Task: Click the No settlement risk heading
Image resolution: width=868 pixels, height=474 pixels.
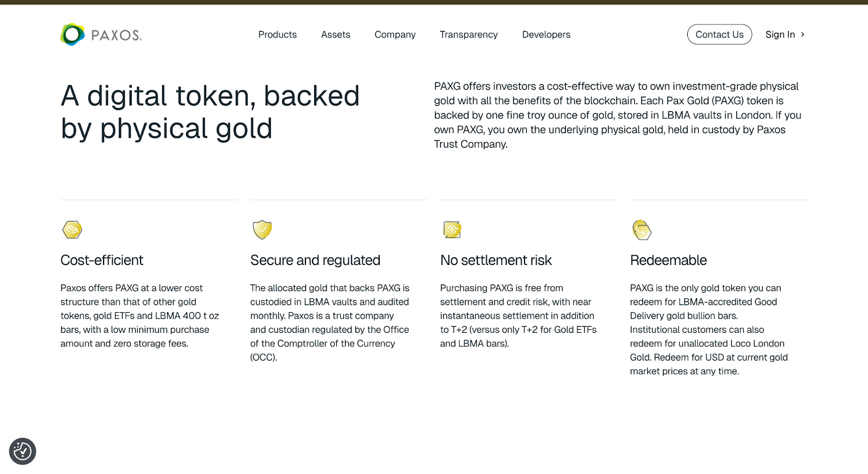Action: [495, 260]
